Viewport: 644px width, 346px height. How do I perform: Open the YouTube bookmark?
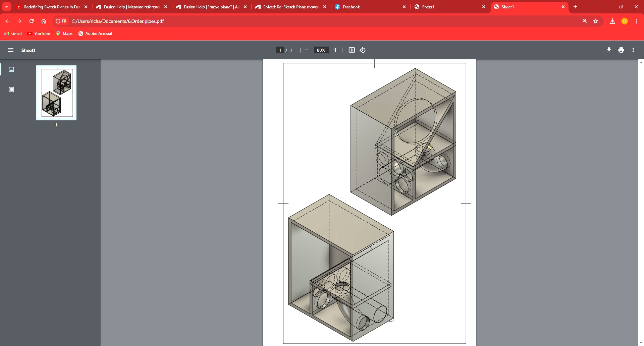pos(39,34)
